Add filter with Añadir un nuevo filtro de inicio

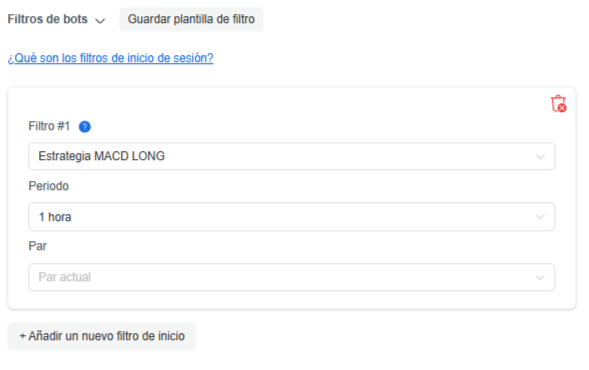102,336
